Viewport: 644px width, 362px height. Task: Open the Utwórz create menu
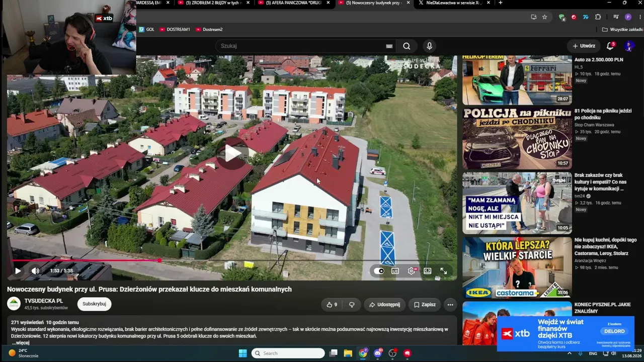pos(584,46)
